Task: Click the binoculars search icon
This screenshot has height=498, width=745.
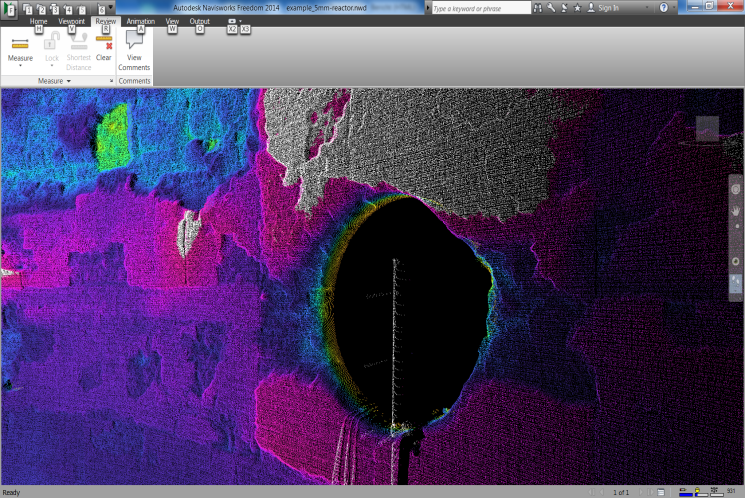Action: [538, 7]
